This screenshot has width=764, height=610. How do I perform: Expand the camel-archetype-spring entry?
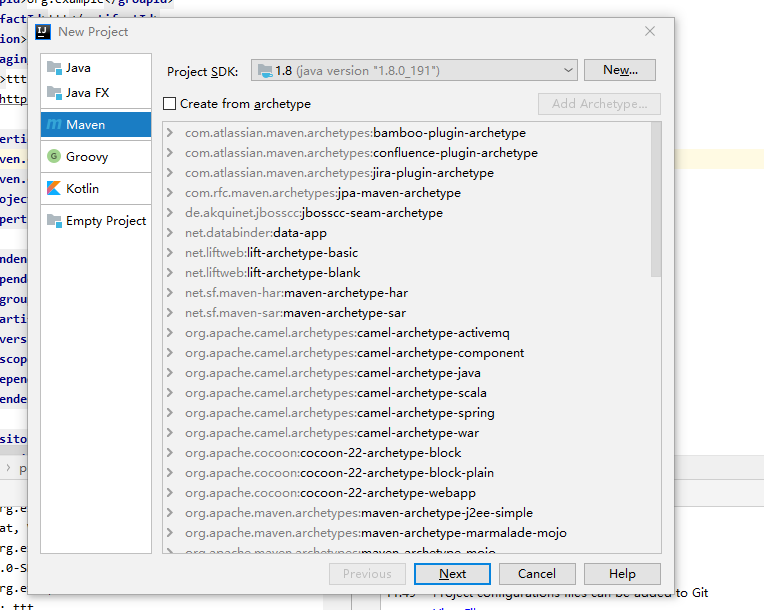point(170,412)
